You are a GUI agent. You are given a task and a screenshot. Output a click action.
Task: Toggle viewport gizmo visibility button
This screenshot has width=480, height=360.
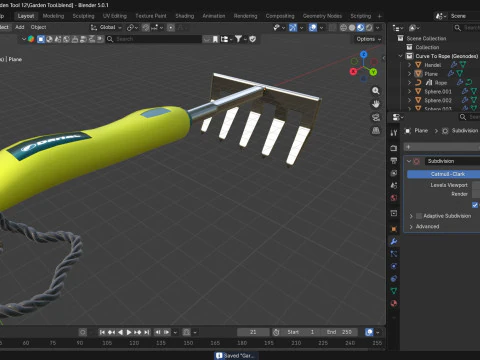click(293, 28)
